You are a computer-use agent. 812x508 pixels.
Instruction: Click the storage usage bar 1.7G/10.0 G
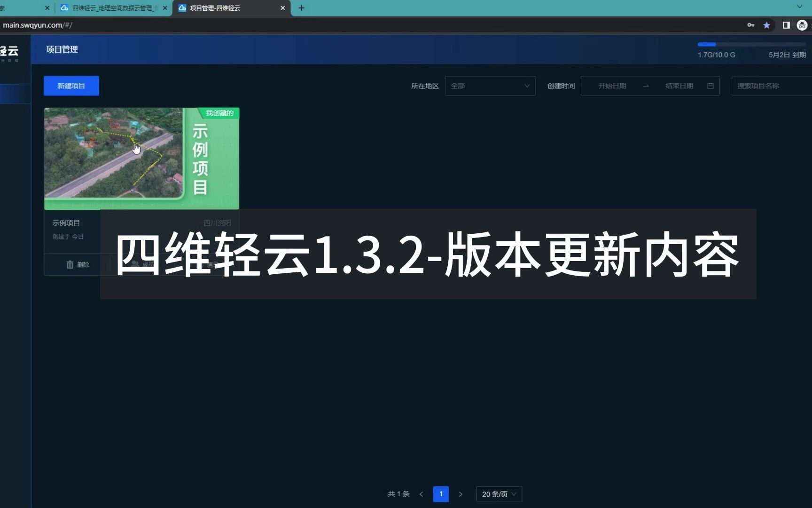coord(752,44)
